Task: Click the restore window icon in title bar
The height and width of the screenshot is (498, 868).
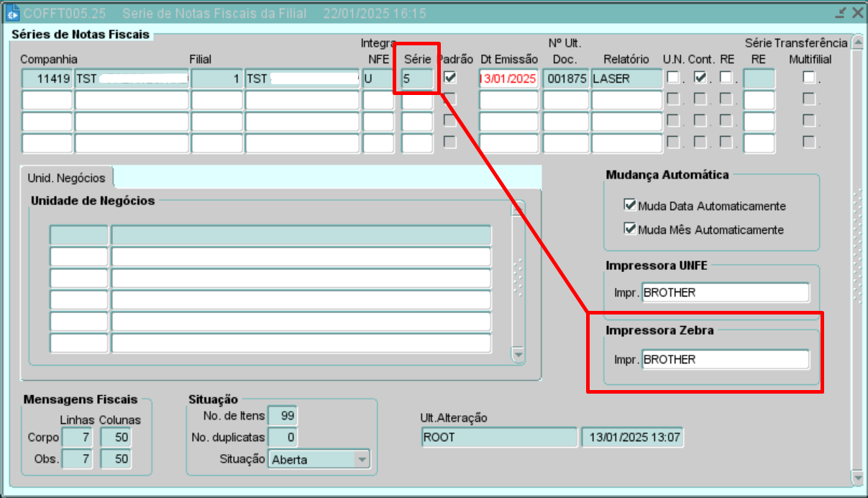Action: [841, 13]
